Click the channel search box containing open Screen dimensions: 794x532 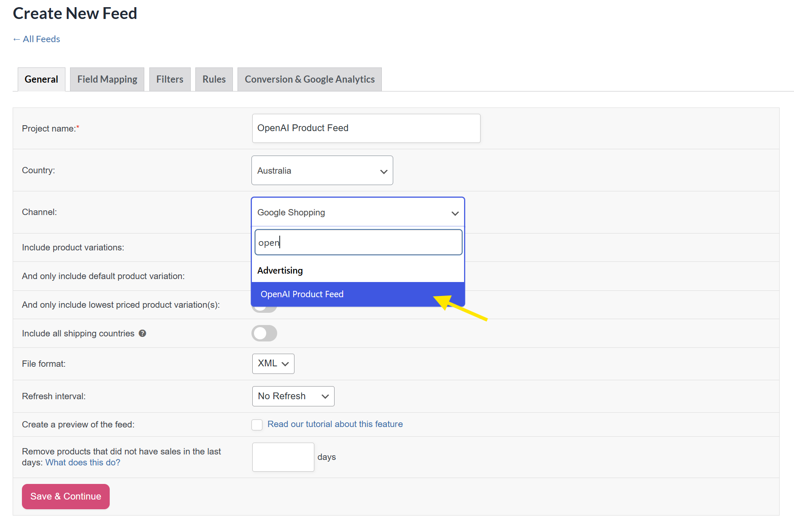[x=359, y=242]
